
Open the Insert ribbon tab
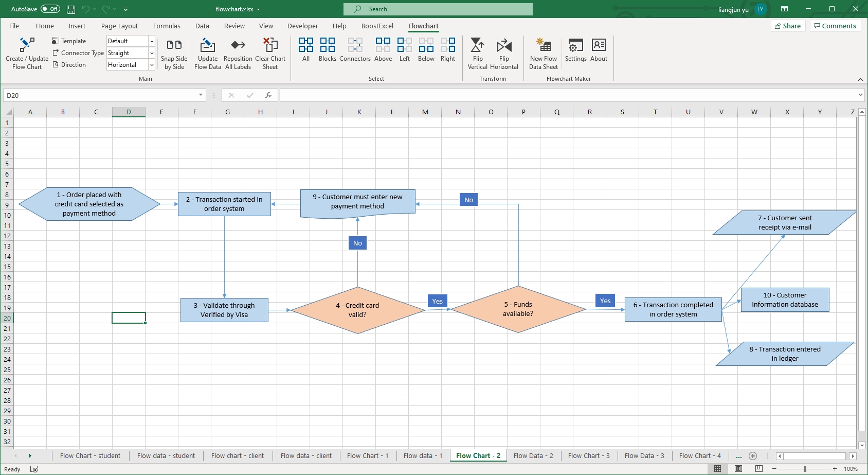coord(77,26)
